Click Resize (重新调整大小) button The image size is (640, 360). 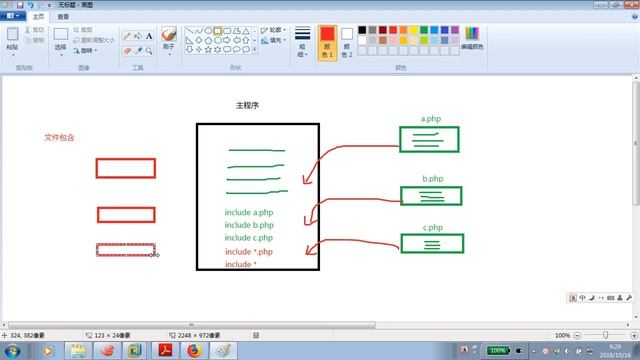point(94,40)
